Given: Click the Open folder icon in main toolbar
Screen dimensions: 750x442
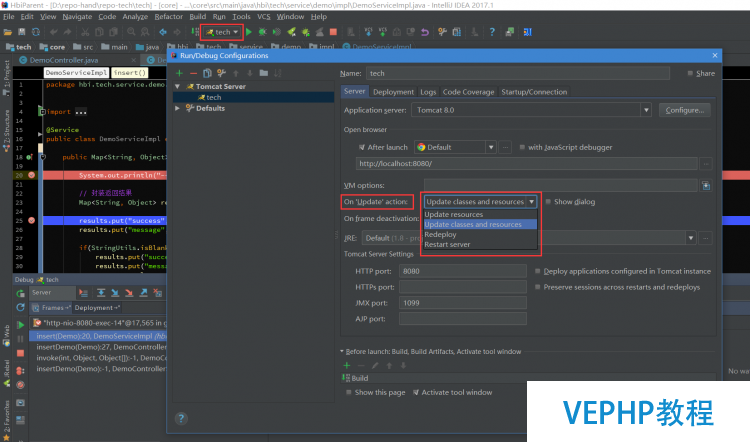Looking at the screenshot, I should [8, 32].
